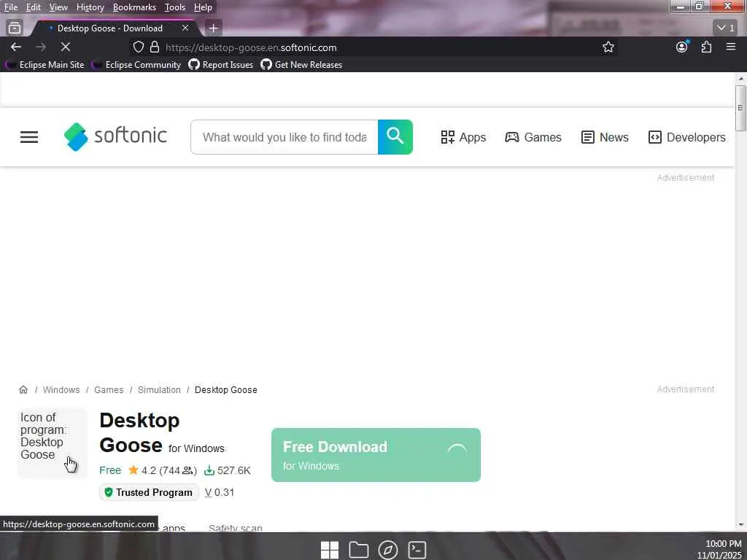Open the Help menu

click(203, 7)
